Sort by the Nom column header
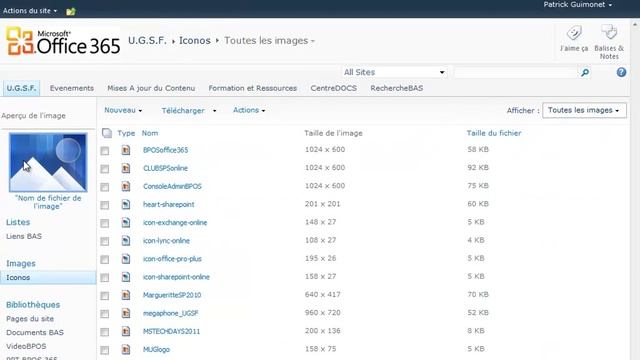Screen dimensions: 640x360 tap(150, 133)
